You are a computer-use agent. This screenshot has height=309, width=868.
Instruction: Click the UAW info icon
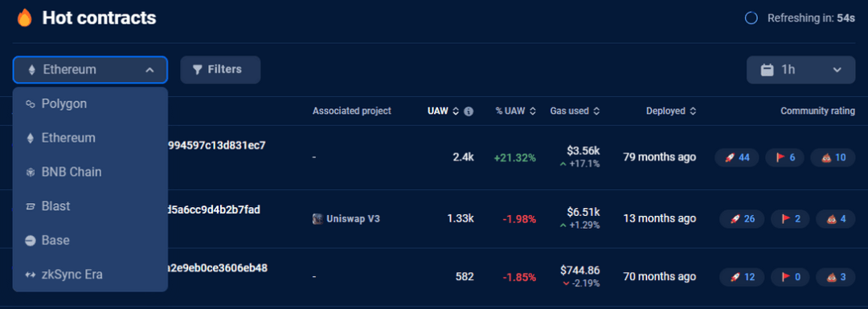tap(469, 111)
